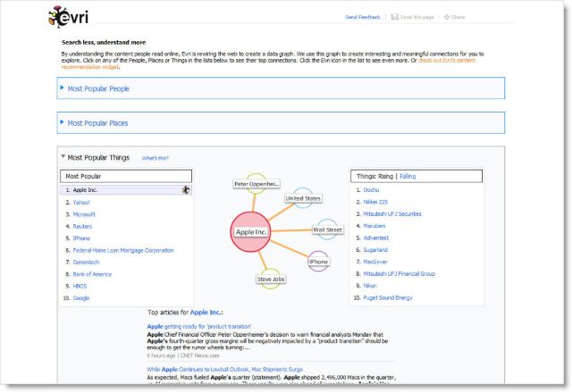572x392 pixels.
Task: Click the Wall Street graph node
Action: [x=327, y=229]
